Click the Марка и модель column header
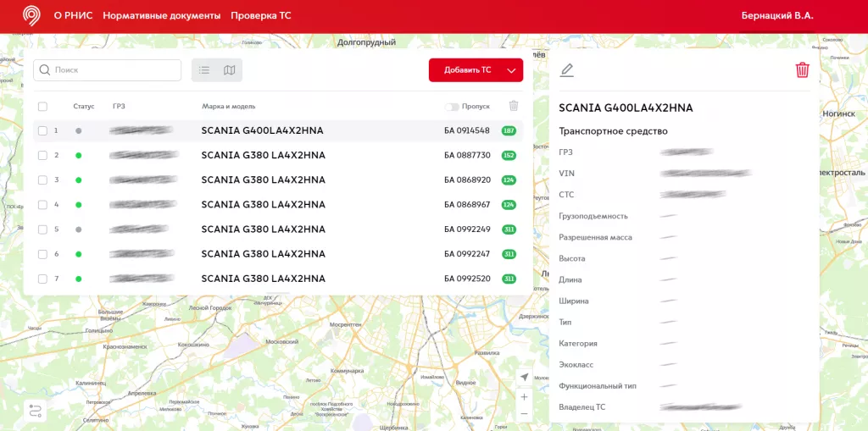Image resolution: width=868 pixels, height=431 pixels. (229, 106)
